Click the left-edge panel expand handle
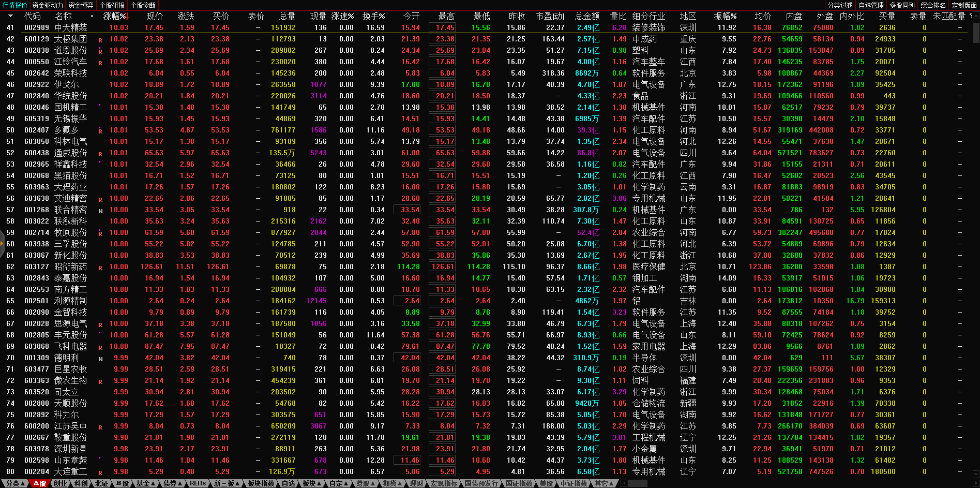 pyautogui.click(x=2, y=244)
